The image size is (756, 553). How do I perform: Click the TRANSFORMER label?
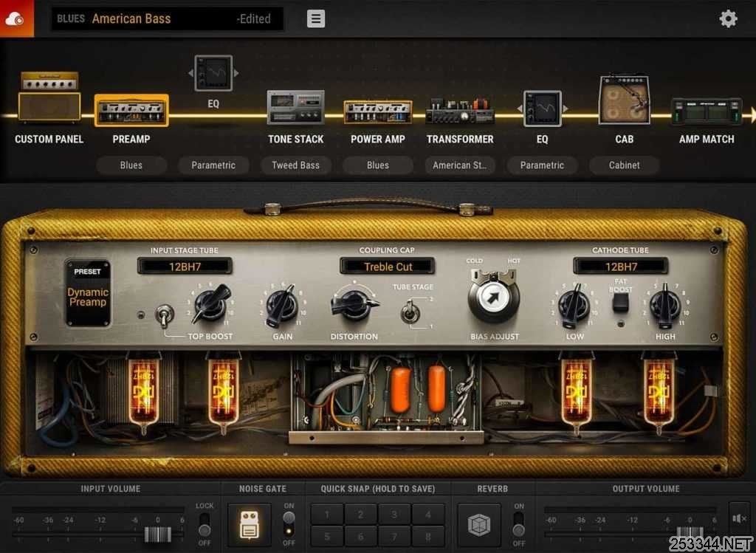point(460,140)
